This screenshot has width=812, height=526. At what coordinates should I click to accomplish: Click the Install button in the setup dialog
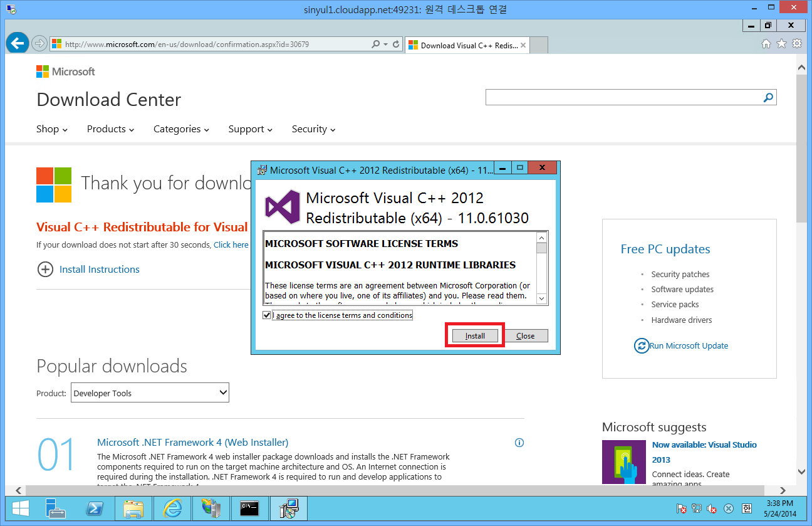click(x=475, y=336)
